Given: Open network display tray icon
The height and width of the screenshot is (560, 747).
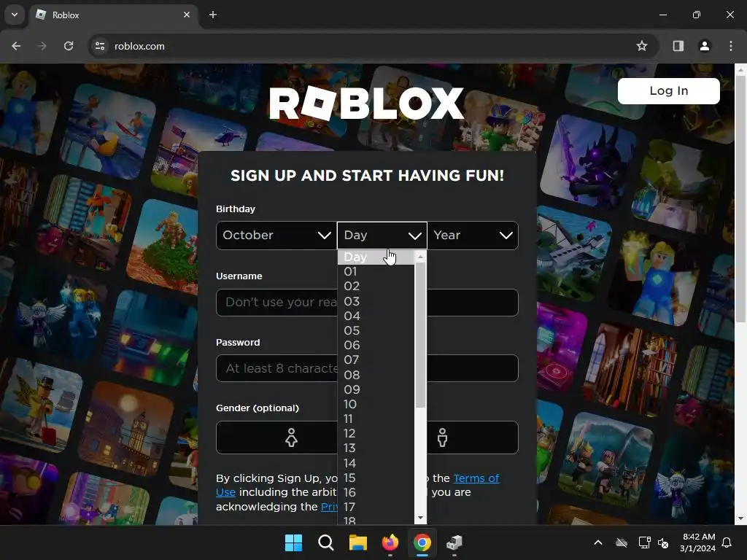Looking at the screenshot, I should coord(644,542).
